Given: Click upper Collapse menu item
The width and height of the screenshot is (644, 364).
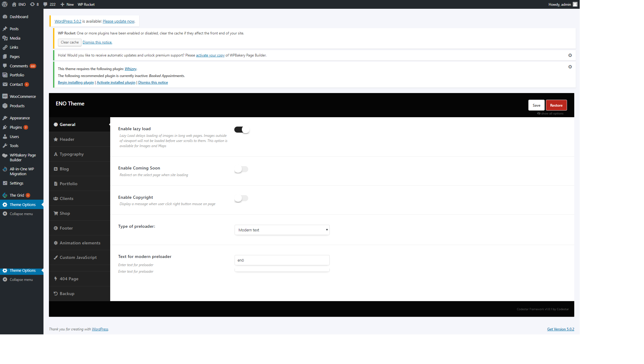Looking at the screenshot, I should tap(22, 214).
